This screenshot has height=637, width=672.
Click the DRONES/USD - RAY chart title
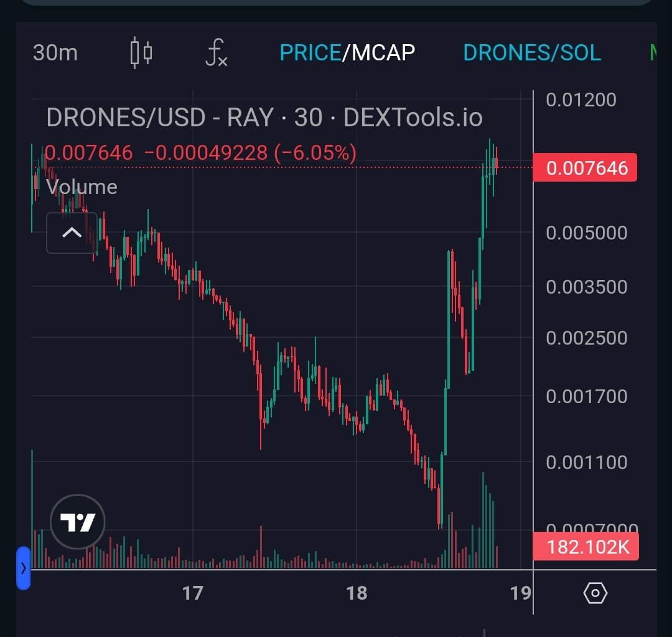point(264,118)
